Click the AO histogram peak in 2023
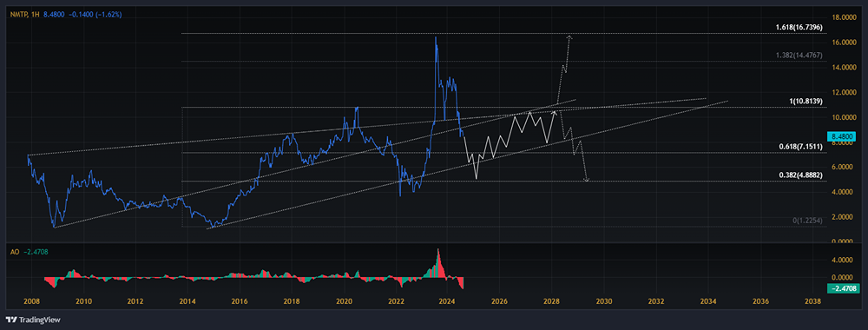This screenshot has width=868, height=330. click(x=437, y=251)
